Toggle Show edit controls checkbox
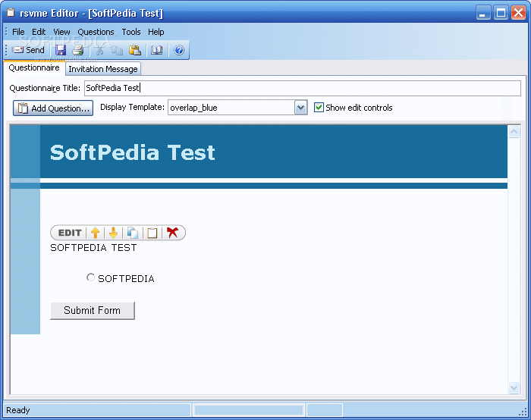 [319, 108]
